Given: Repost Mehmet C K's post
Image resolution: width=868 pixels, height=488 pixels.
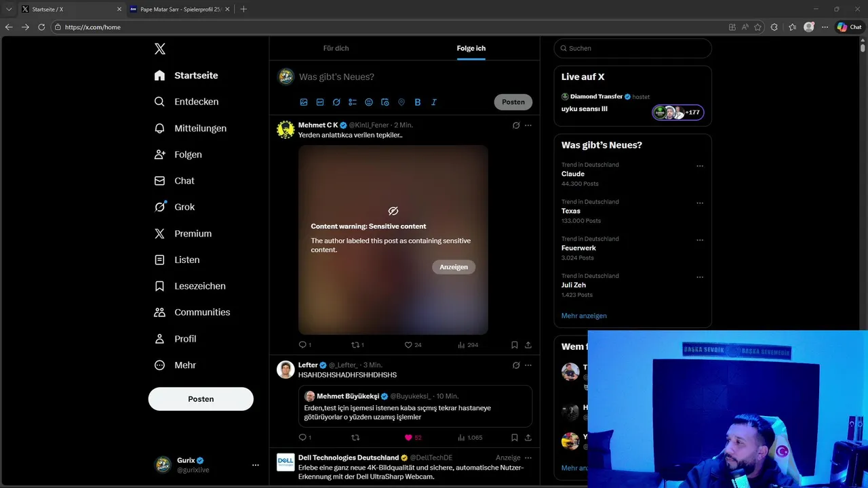Looking at the screenshot, I should tap(357, 345).
